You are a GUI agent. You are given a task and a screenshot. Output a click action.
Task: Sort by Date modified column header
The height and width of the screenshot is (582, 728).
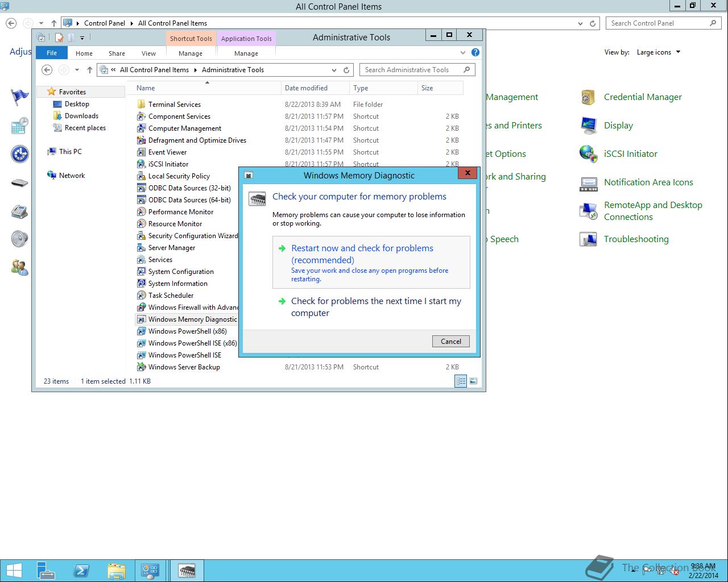316,88
